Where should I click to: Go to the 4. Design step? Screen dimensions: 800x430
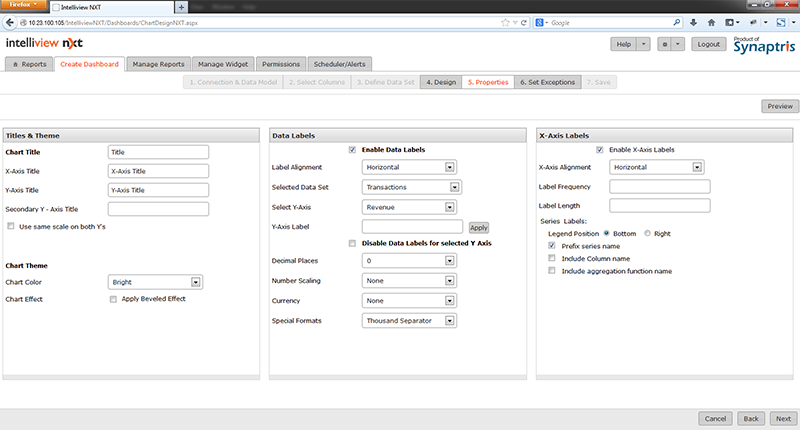(440, 82)
